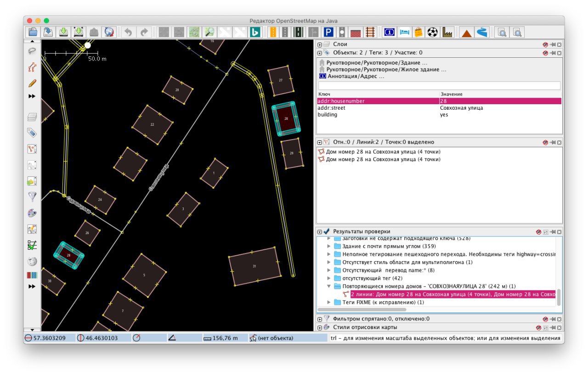
Task: Select the blue Parking preset icon
Action: pyautogui.click(x=328, y=32)
